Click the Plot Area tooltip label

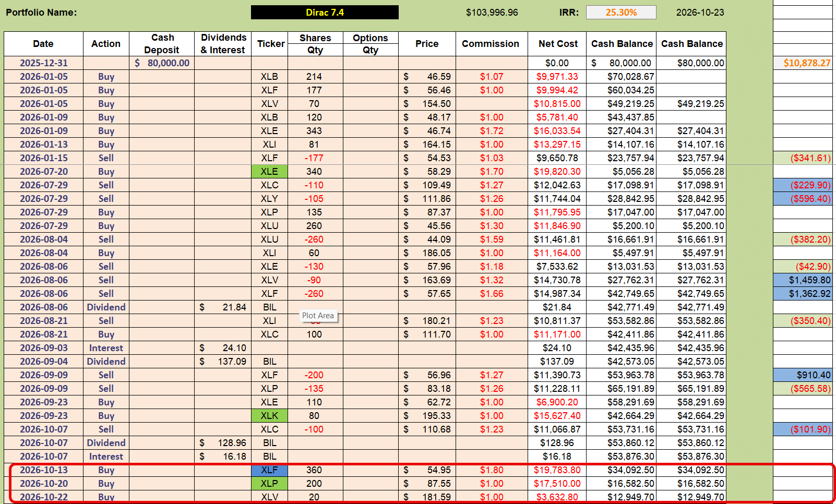[318, 316]
